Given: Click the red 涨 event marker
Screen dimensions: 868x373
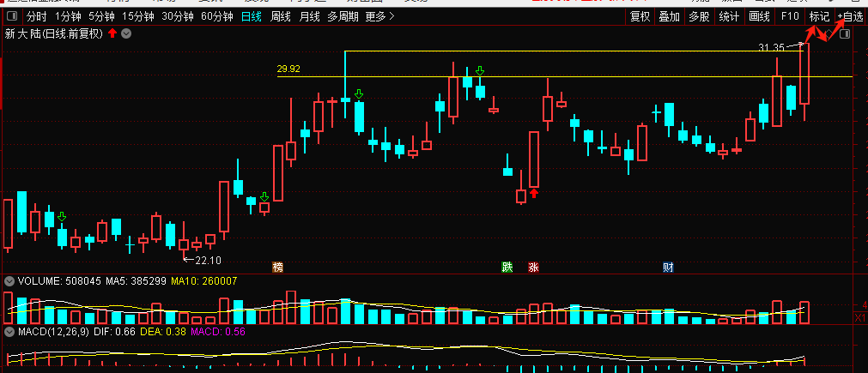Looking at the screenshot, I should click(x=534, y=268).
